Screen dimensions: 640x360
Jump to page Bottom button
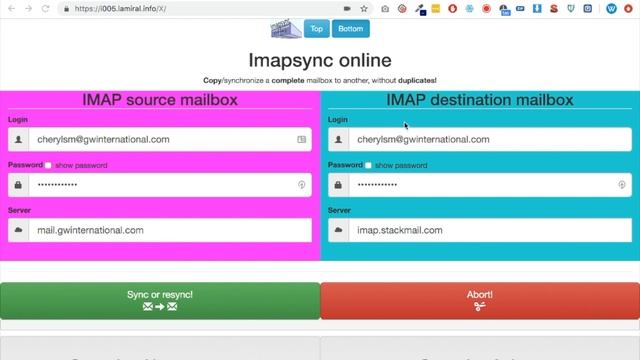click(x=351, y=29)
